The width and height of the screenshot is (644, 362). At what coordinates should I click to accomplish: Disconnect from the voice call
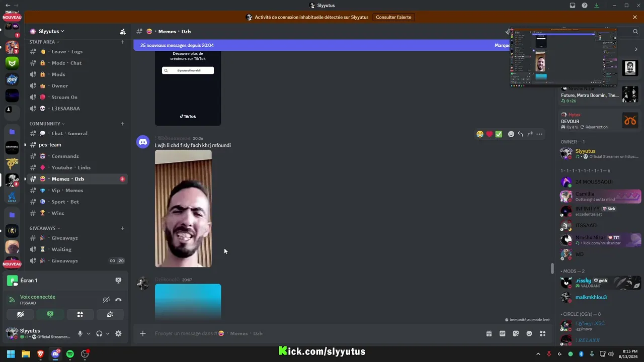118,300
